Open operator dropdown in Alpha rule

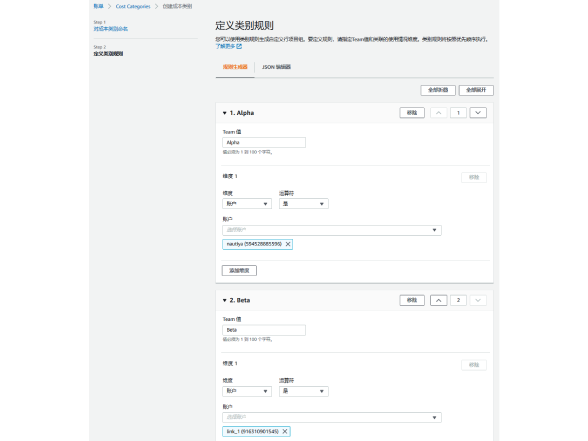coord(304,204)
